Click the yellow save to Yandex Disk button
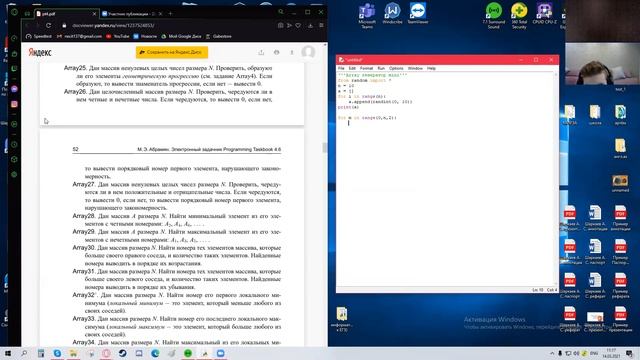Viewport: 640px width, 360px height. click(172, 52)
